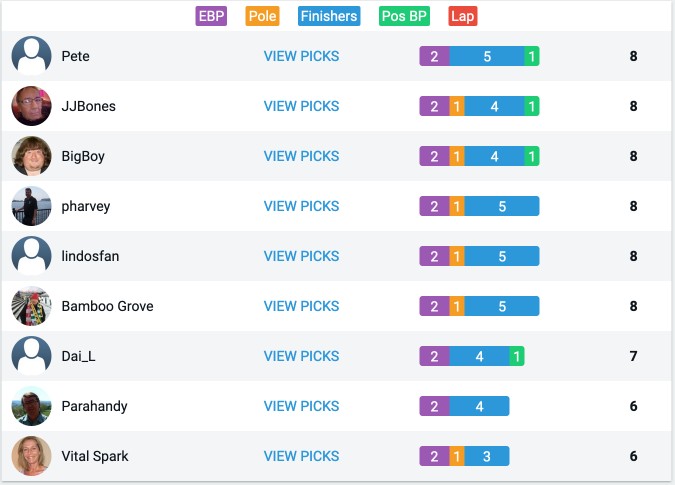Open Bamboo Grove's avatar image

pos(31,306)
